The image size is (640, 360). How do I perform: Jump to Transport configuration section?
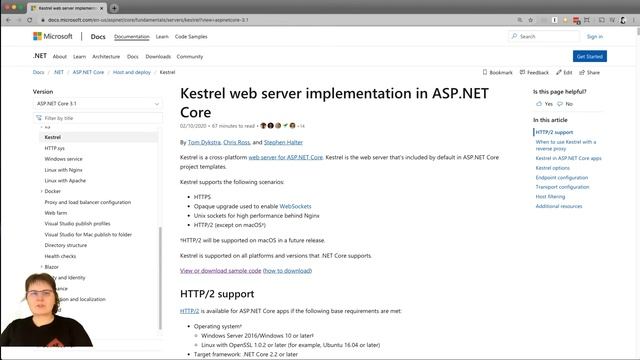click(562, 187)
